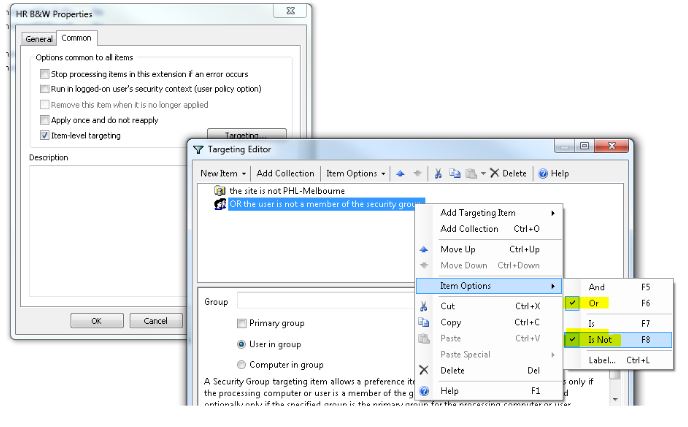Expand the Item Options toolbar dropdown
Viewport: 688px width, 427px height.
coord(357,173)
